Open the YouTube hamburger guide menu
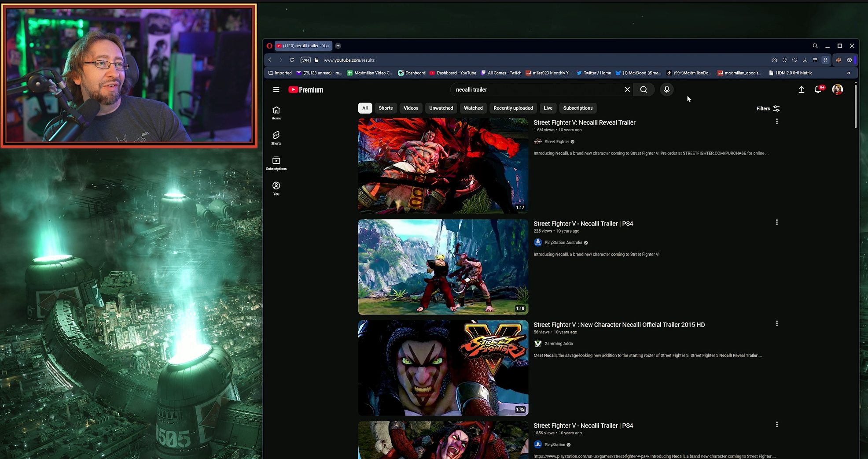This screenshot has width=868, height=459. tap(276, 89)
